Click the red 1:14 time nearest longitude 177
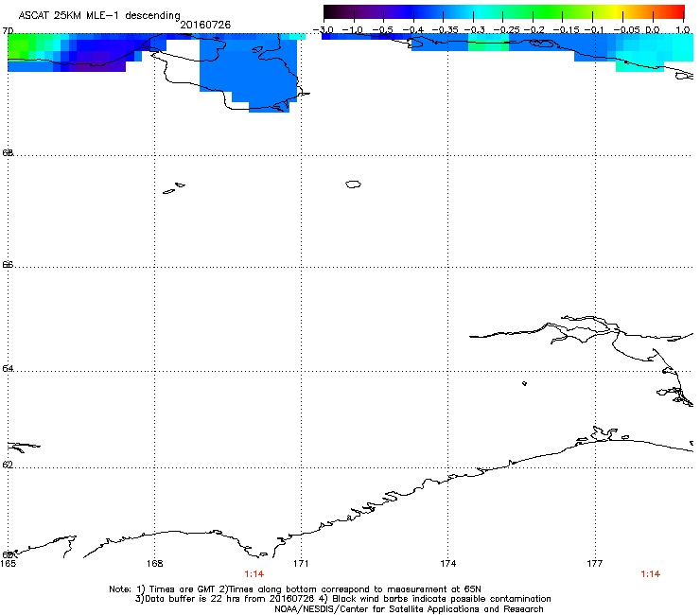Image resolution: width=700 pixels, height=615 pixels. (x=651, y=574)
